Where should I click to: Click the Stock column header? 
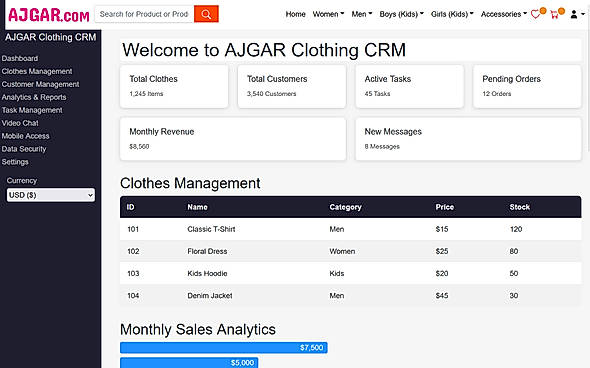(520, 207)
